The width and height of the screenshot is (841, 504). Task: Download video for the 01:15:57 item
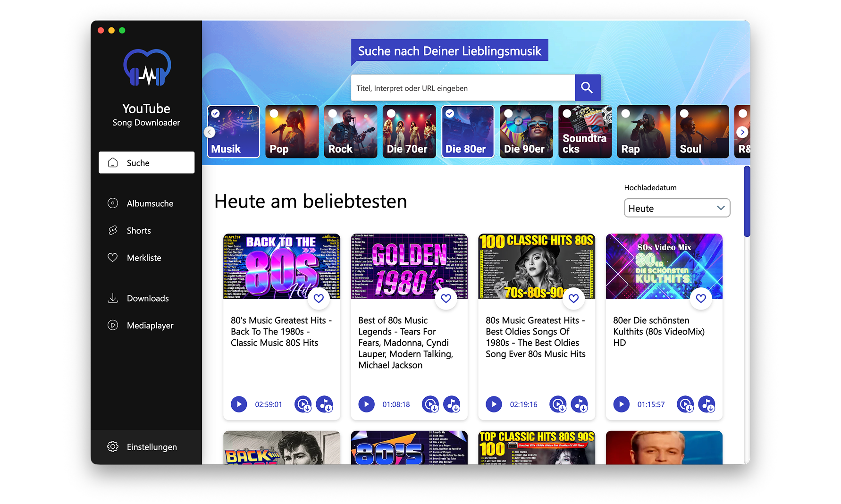click(685, 404)
